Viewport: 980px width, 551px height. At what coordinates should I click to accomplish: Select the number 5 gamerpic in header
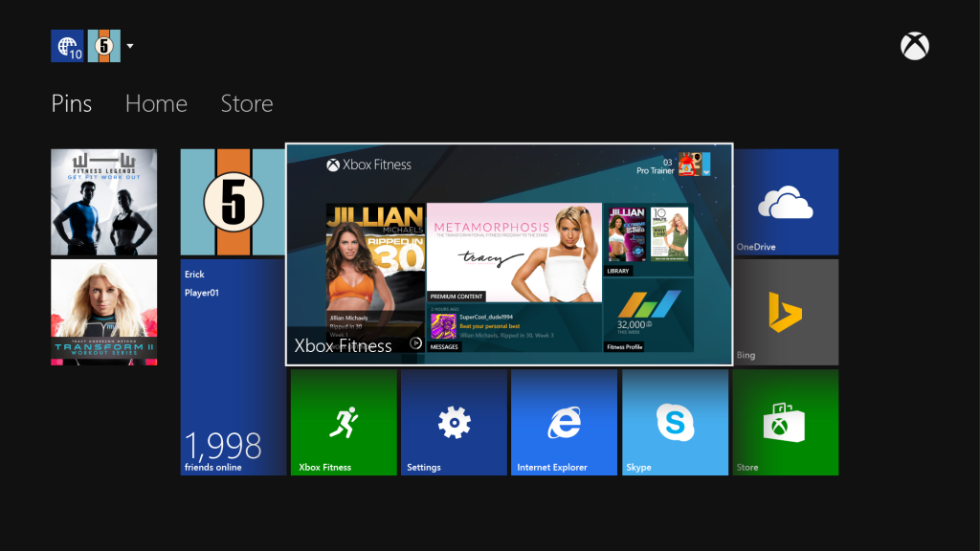tap(103, 46)
